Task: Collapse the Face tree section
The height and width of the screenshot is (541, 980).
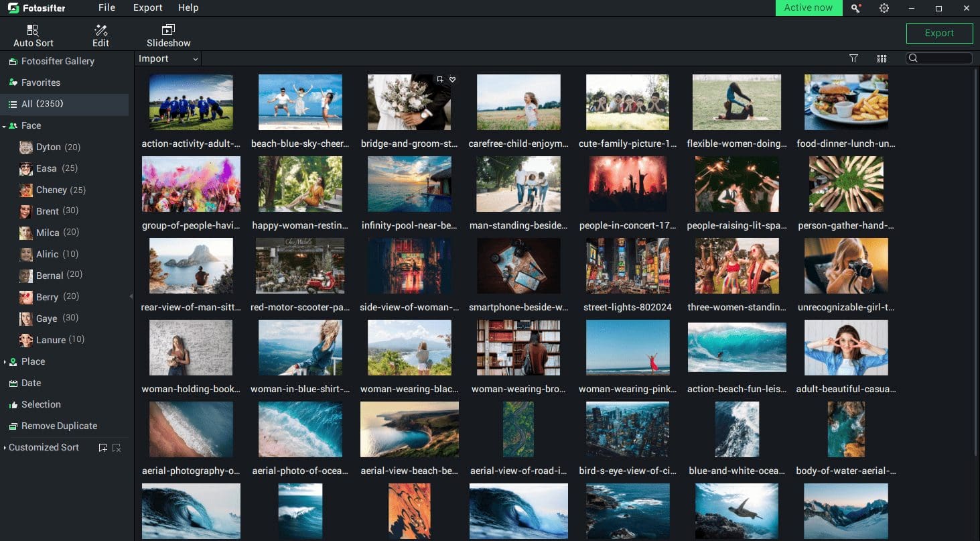Action: (x=5, y=126)
